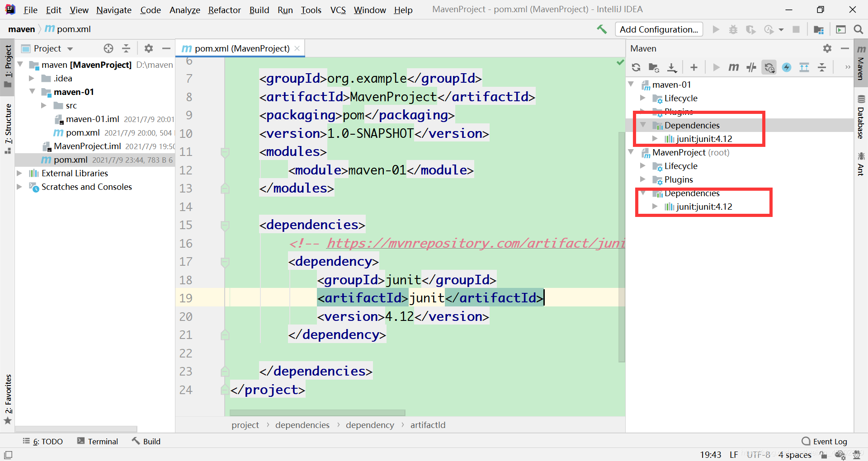Click Collapse All icon in Maven toolbar
Screen dimensions: 868x461
point(822,67)
